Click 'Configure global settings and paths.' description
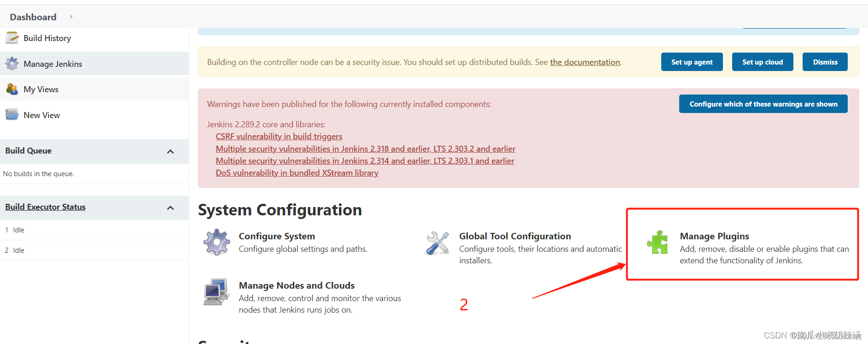 (x=303, y=249)
